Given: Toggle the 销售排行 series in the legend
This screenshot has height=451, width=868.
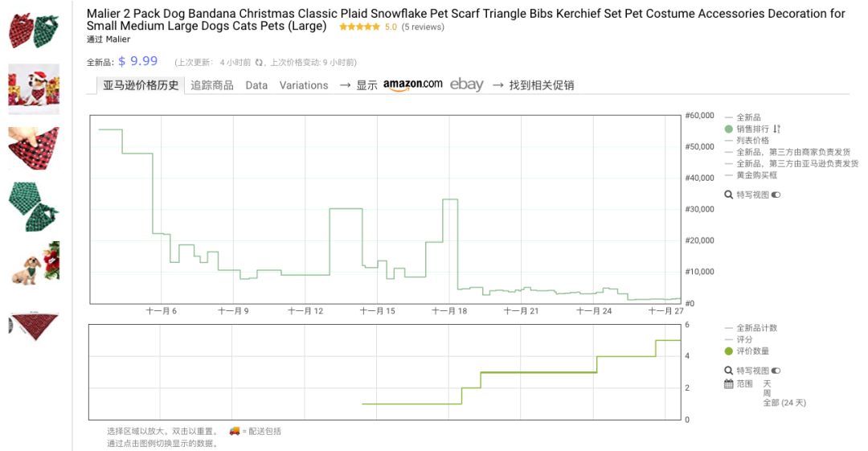Looking at the screenshot, I should tap(752, 129).
